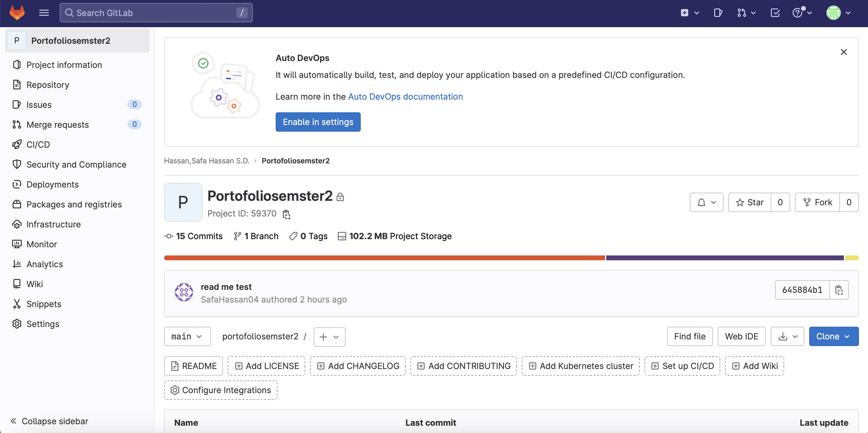Star the Portofoliosemster2 project
This screenshot has width=868, height=433.
point(750,202)
